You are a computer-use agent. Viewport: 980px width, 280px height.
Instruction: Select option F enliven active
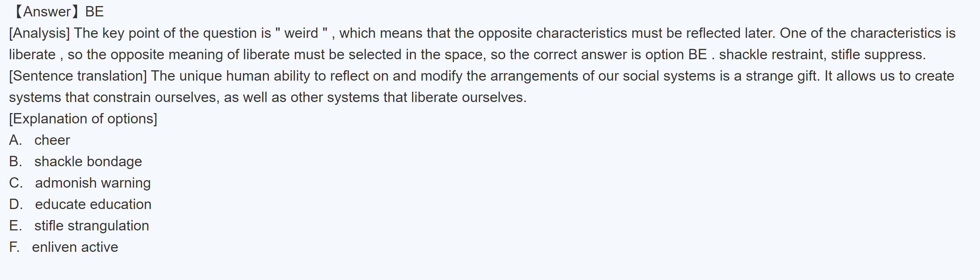75,247
